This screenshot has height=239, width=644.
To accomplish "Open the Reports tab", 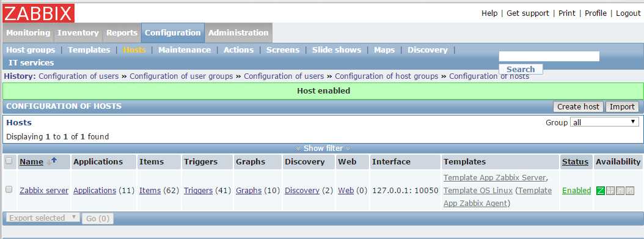I will [122, 33].
